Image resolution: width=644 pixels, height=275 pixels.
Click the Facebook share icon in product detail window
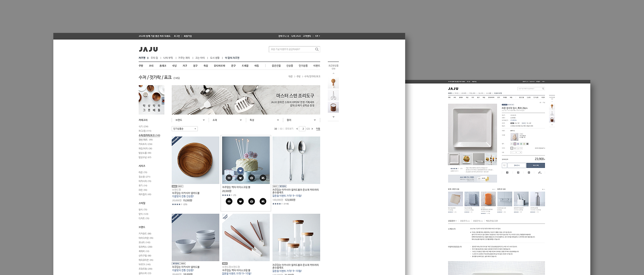click(507, 173)
